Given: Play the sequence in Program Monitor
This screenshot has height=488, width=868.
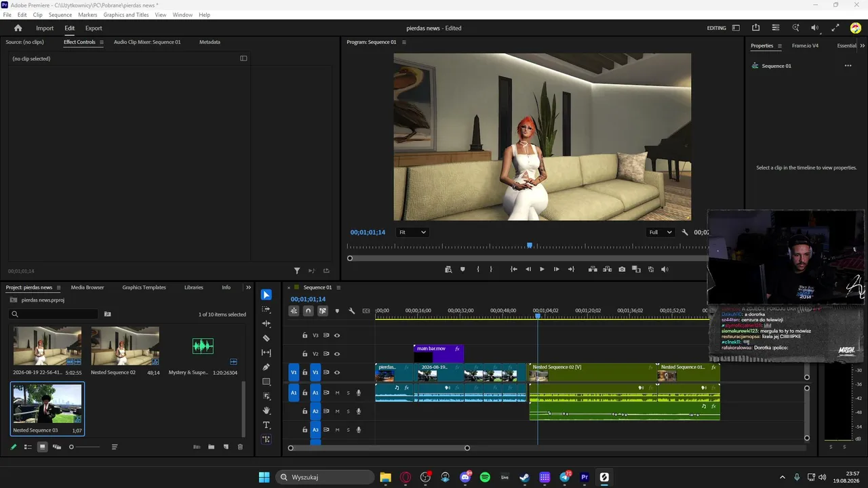Looking at the screenshot, I should pyautogui.click(x=542, y=269).
